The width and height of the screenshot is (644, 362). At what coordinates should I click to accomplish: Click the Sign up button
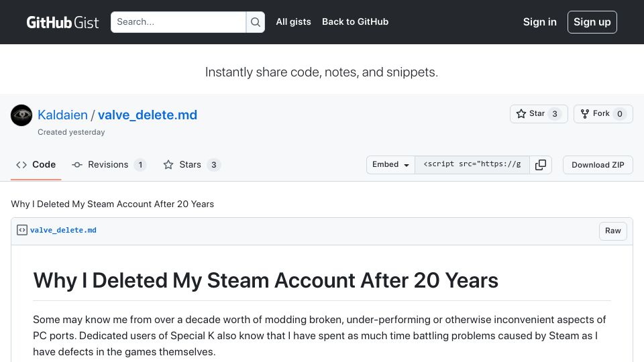point(592,22)
